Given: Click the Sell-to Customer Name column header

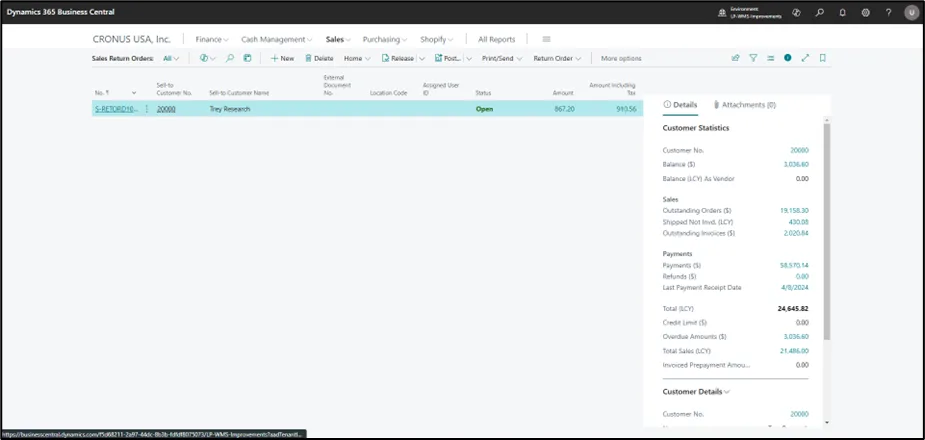Looking at the screenshot, I should click(x=240, y=93).
